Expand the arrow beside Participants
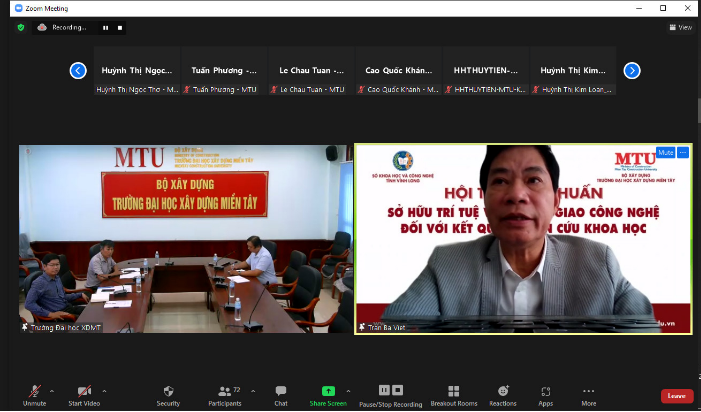The image size is (701, 412). click(x=253, y=391)
